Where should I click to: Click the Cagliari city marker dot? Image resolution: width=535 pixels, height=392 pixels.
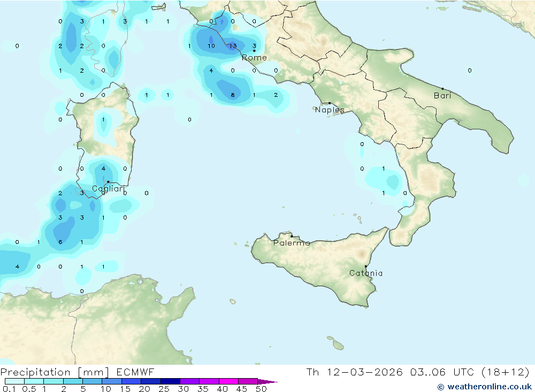(x=108, y=182)
